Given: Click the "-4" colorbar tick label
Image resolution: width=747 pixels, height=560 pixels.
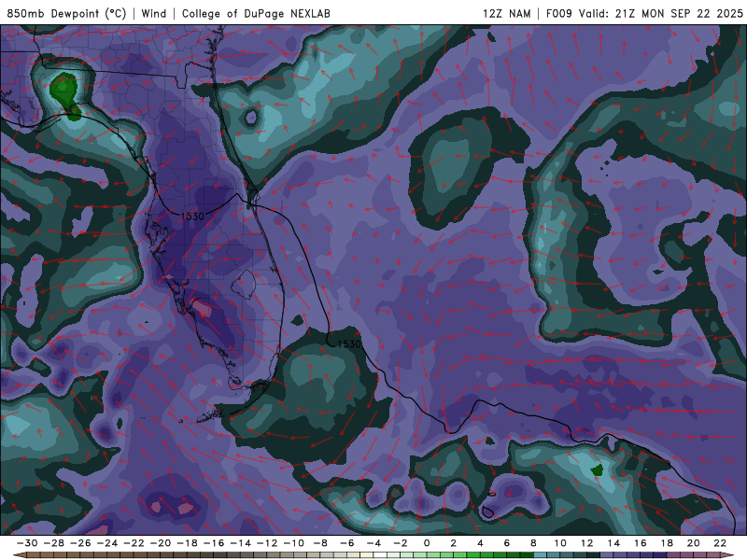Looking at the screenshot, I should click(x=374, y=543).
